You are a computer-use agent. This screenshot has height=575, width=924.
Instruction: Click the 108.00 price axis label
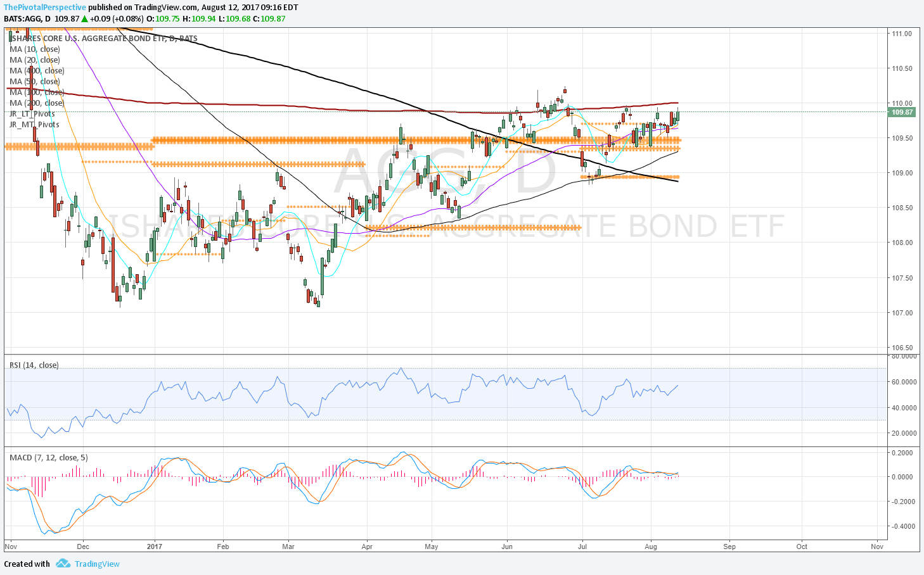tap(902, 243)
